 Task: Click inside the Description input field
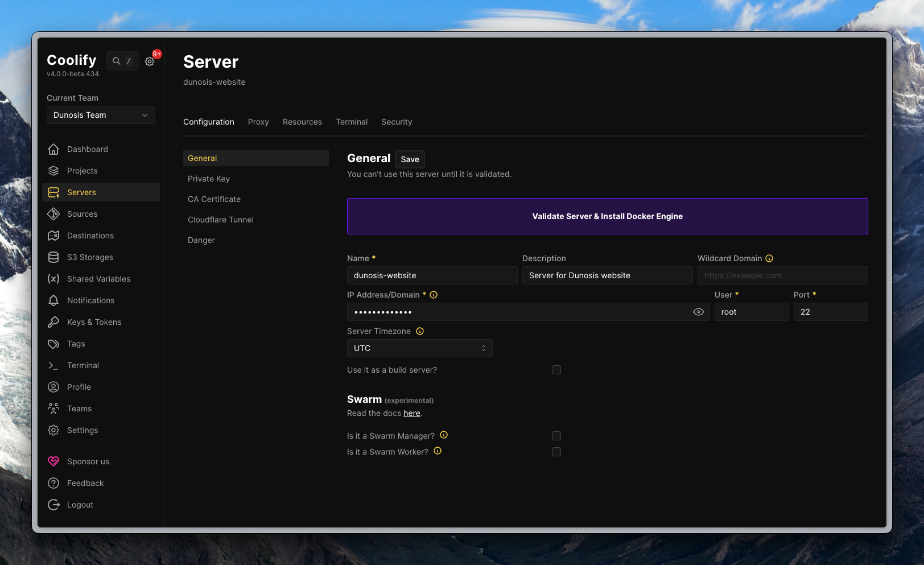click(607, 275)
